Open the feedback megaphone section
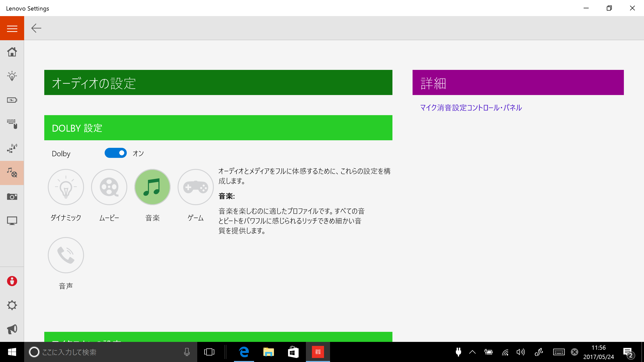 (12, 329)
